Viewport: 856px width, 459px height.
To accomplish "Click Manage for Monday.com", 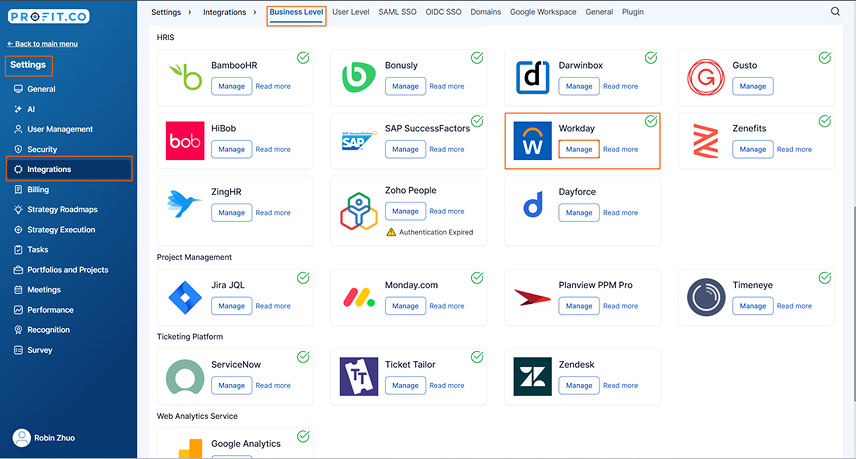I will [x=405, y=306].
